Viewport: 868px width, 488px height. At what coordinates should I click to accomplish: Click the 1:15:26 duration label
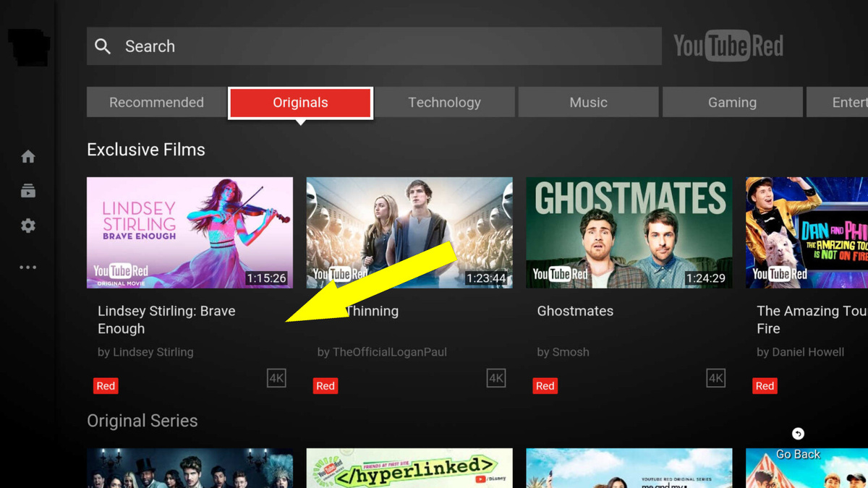tap(266, 278)
